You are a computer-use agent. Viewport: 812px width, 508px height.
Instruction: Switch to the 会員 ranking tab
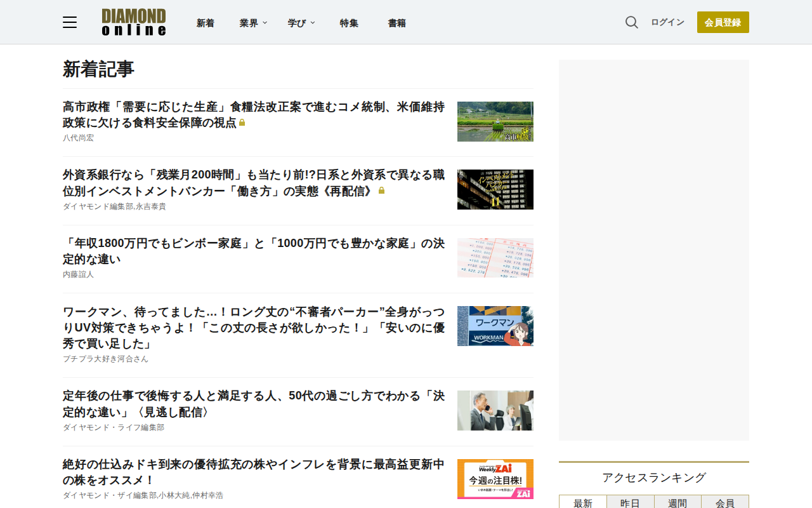click(x=725, y=502)
